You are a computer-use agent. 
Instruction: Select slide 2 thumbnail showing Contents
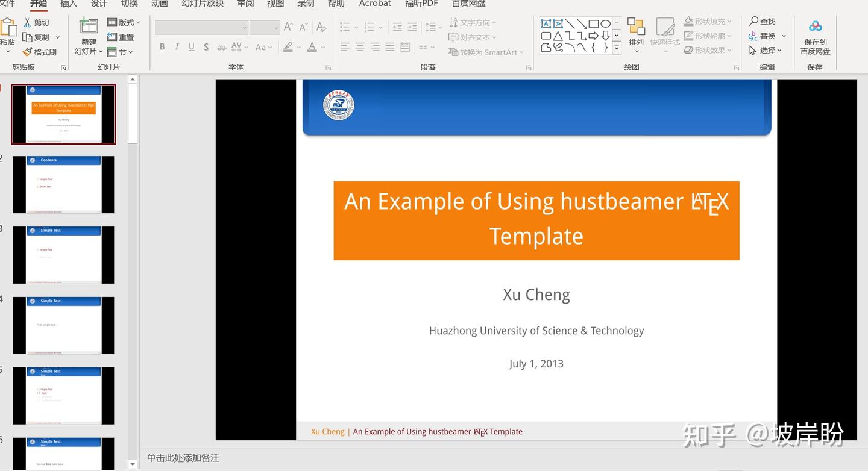click(x=63, y=184)
